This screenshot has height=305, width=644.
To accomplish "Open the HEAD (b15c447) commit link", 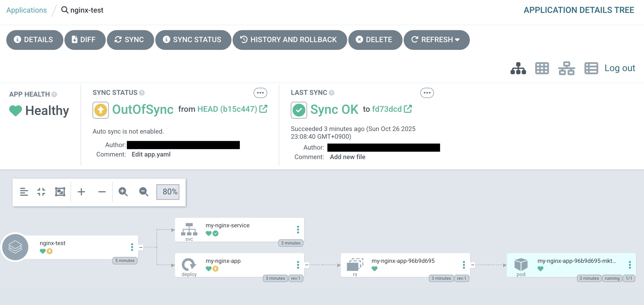I will pyautogui.click(x=227, y=109).
